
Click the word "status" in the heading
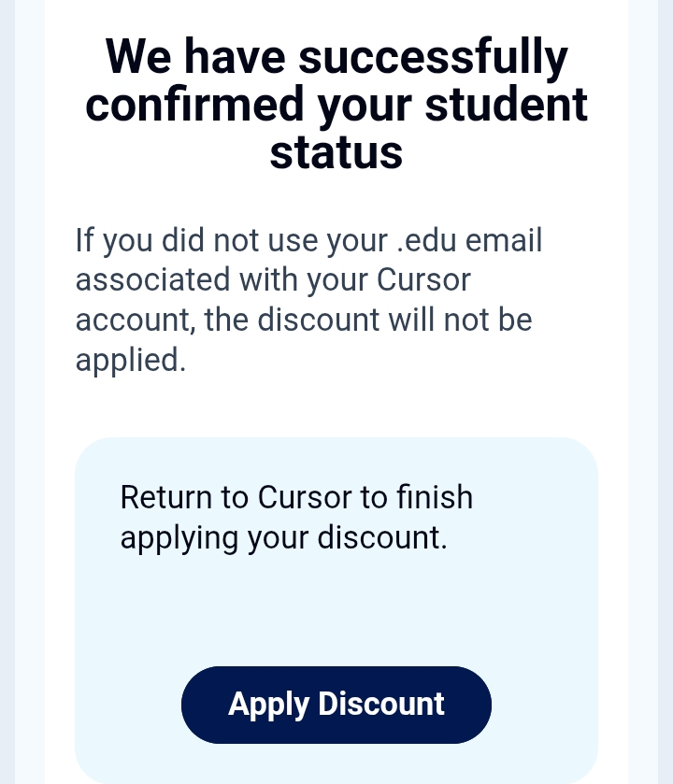click(x=336, y=153)
